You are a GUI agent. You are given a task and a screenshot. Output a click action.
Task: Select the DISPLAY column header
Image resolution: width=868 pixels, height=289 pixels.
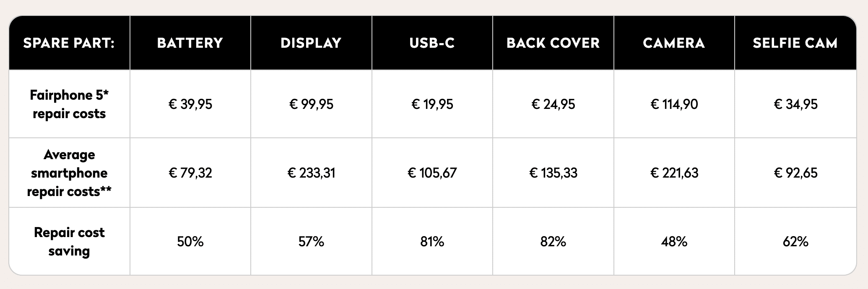(311, 43)
